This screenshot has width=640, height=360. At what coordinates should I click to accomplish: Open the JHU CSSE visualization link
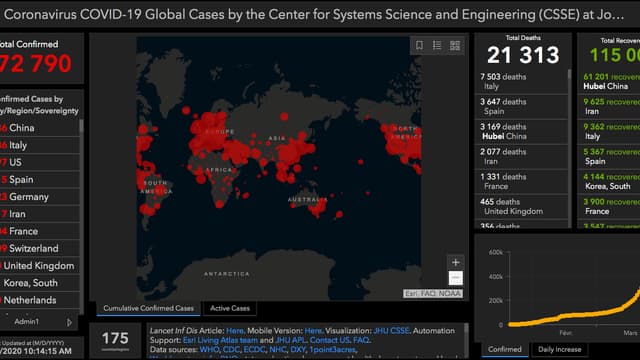point(391,331)
